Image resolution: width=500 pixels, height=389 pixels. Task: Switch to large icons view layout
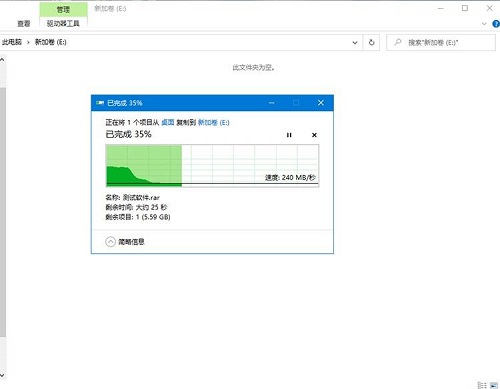[x=494, y=385]
